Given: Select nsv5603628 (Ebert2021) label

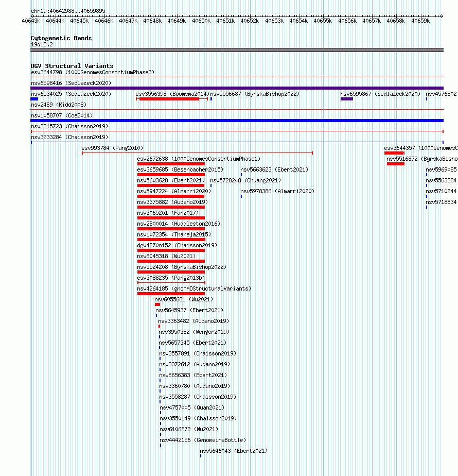Looking at the screenshot, I should click(x=171, y=180).
